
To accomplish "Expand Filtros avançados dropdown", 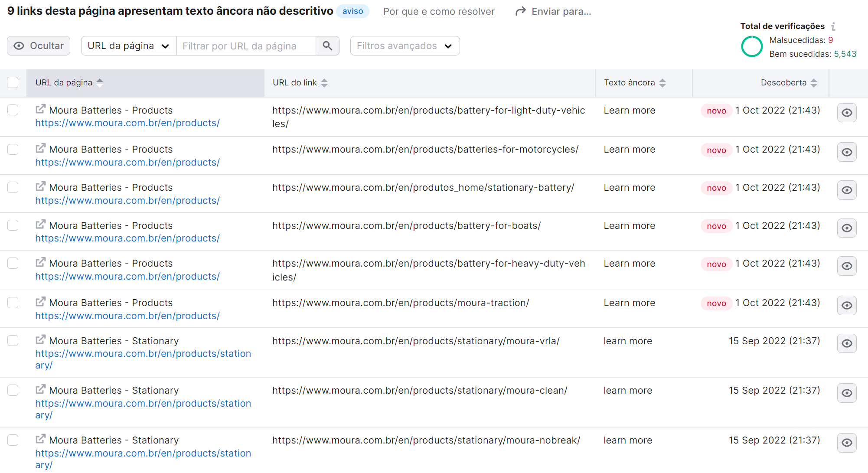I will (x=405, y=46).
